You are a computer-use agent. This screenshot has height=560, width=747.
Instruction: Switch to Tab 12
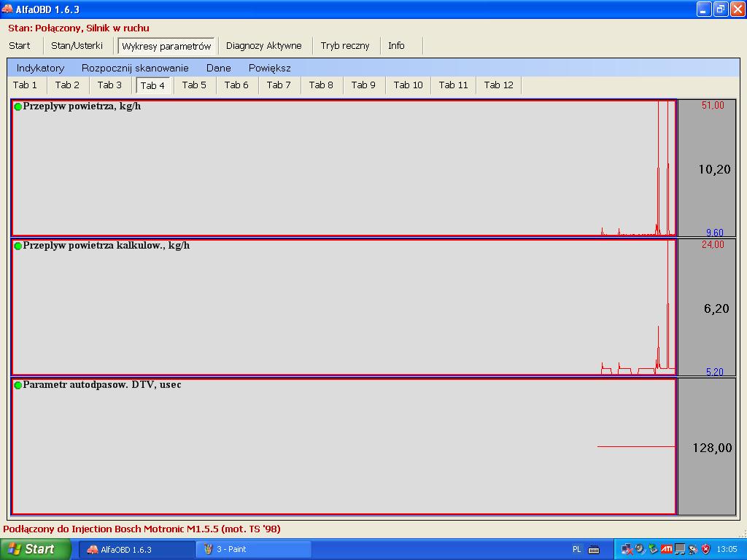coord(498,85)
